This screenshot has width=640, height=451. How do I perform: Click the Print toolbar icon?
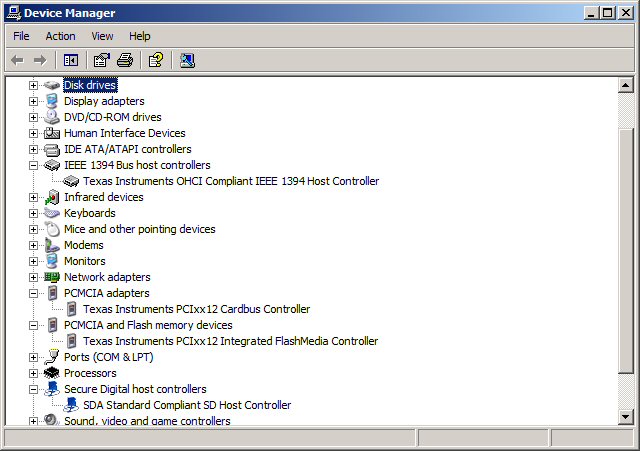tap(125, 60)
